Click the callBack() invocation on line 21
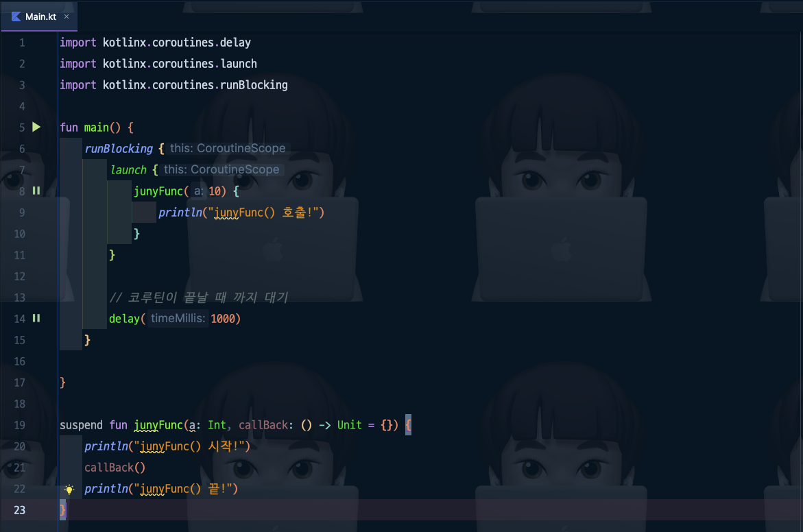The width and height of the screenshot is (803, 532). tap(115, 468)
